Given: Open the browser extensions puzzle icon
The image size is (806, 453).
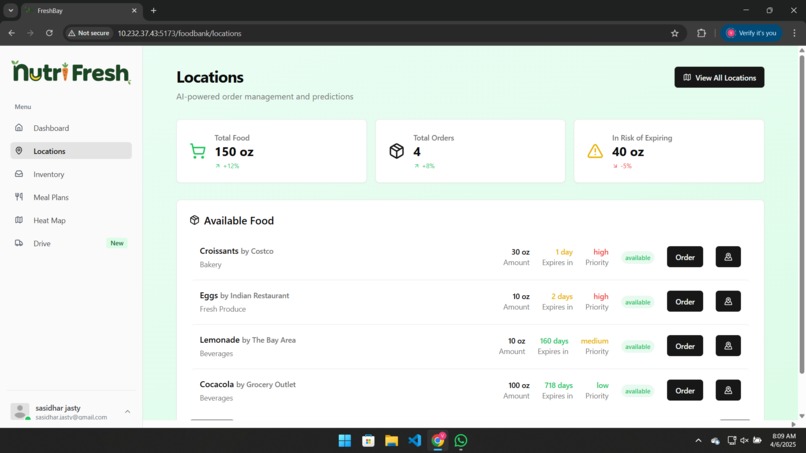Looking at the screenshot, I should tap(701, 33).
